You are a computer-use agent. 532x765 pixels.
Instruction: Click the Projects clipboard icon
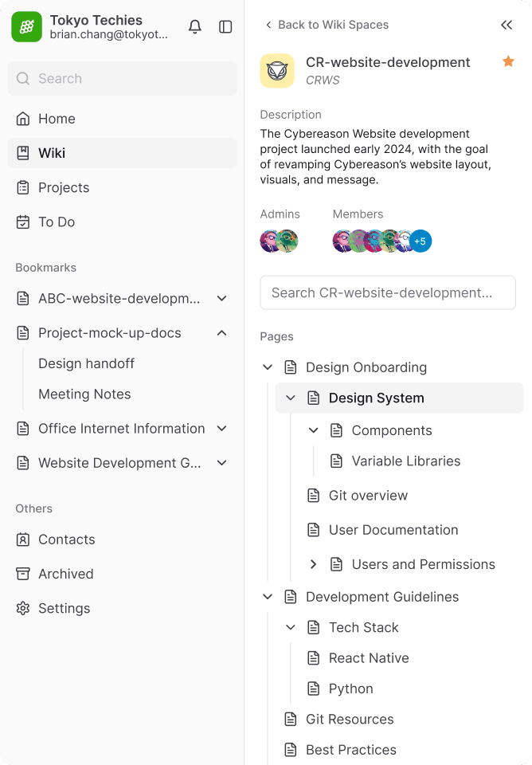click(x=23, y=187)
